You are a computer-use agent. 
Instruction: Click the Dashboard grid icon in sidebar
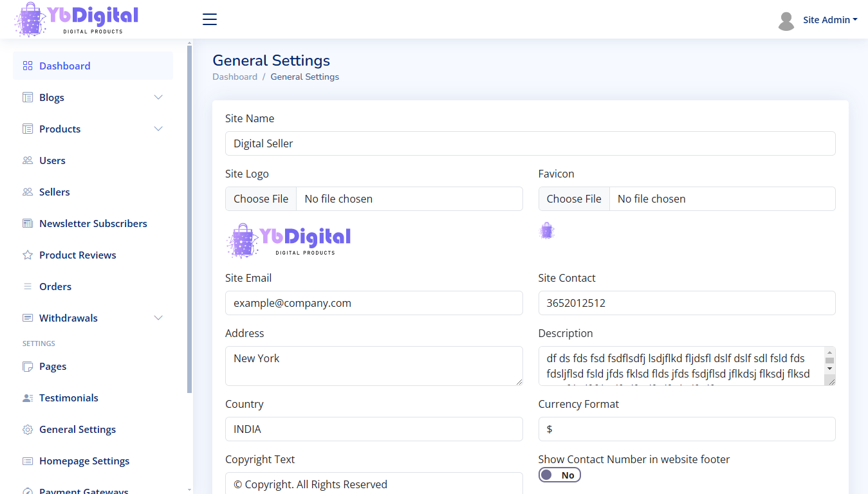tap(28, 66)
